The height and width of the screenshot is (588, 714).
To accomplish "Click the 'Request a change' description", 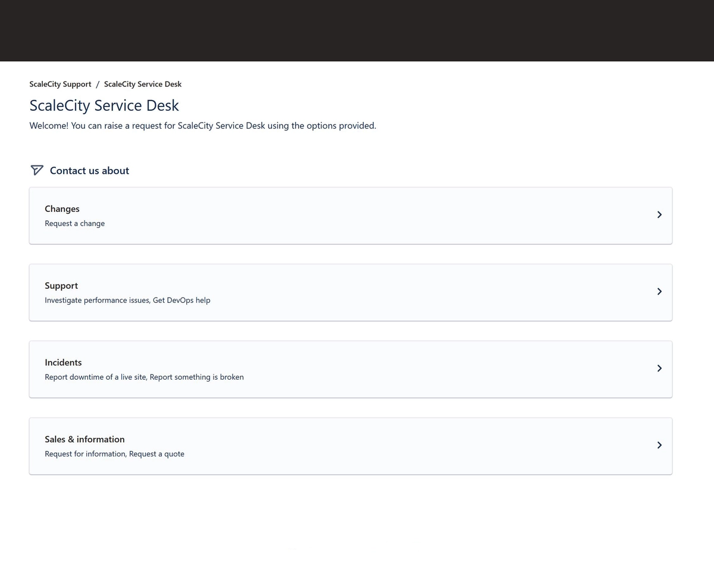I will (x=74, y=224).
